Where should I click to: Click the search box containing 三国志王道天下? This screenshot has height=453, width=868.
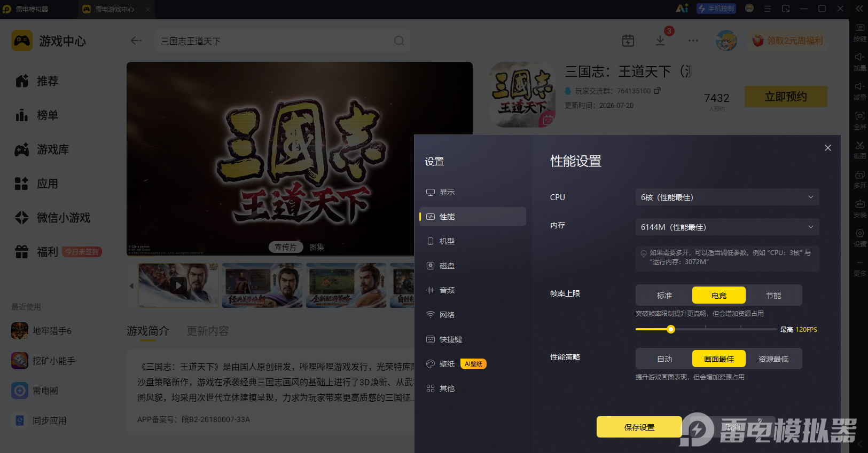283,41
